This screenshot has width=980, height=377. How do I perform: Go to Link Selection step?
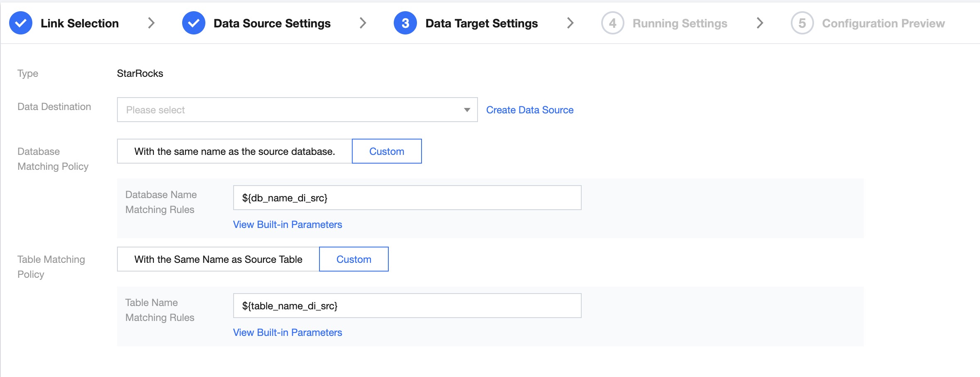80,23
